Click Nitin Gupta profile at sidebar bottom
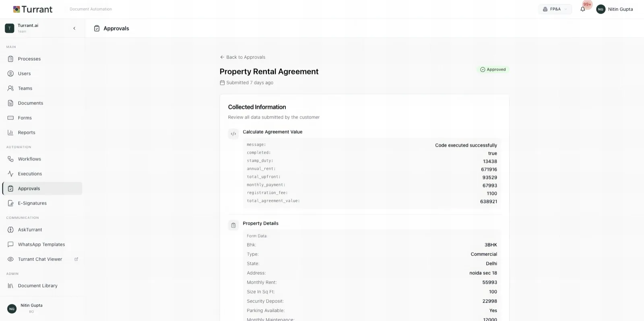The width and height of the screenshot is (644, 321). [31, 305]
